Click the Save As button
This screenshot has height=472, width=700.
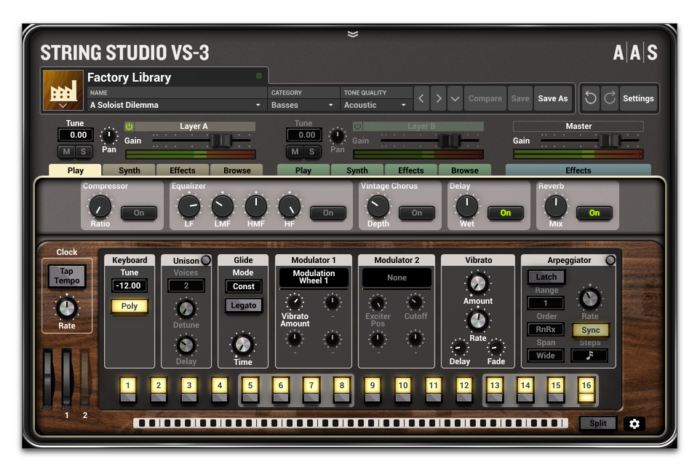tap(553, 98)
